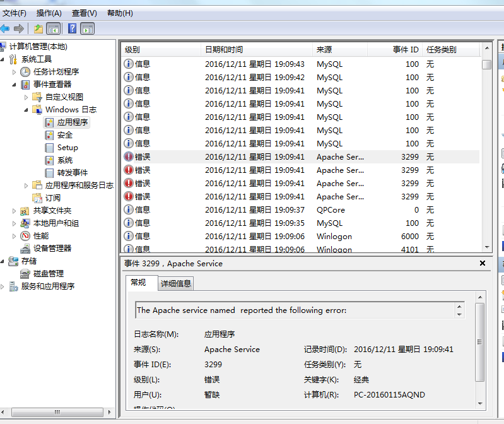Sort by the 日期和时间 column header
This screenshot has width=504, height=424.
pyautogui.click(x=257, y=50)
